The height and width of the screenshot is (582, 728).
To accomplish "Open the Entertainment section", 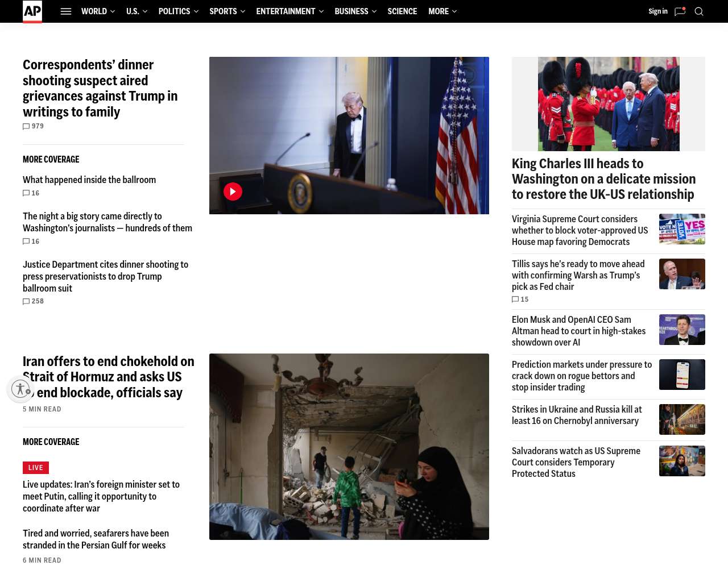I will 286,11.
